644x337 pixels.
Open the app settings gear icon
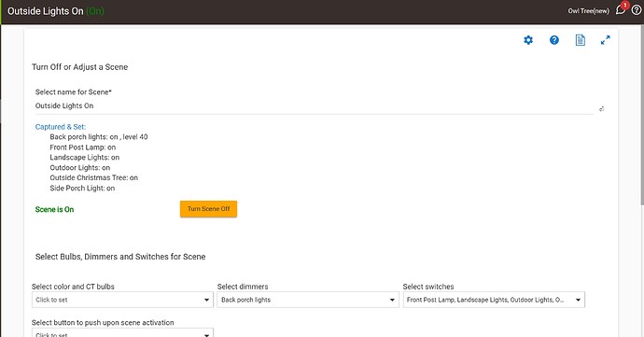(528, 40)
